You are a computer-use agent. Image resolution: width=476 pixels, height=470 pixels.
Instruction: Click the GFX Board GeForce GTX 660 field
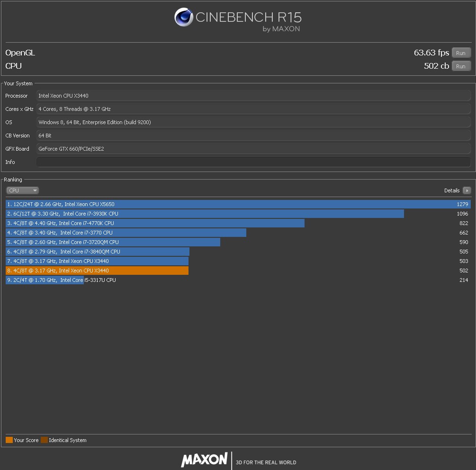(x=253, y=149)
